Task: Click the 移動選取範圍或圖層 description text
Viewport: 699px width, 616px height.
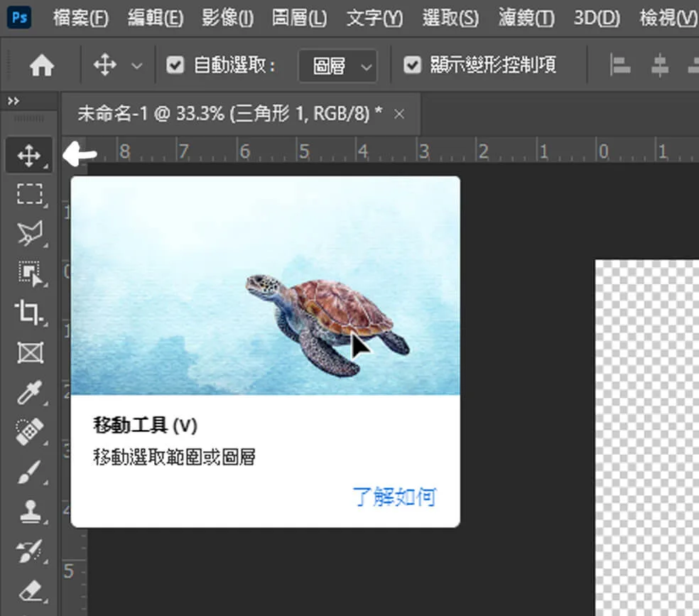Action: [x=174, y=457]
